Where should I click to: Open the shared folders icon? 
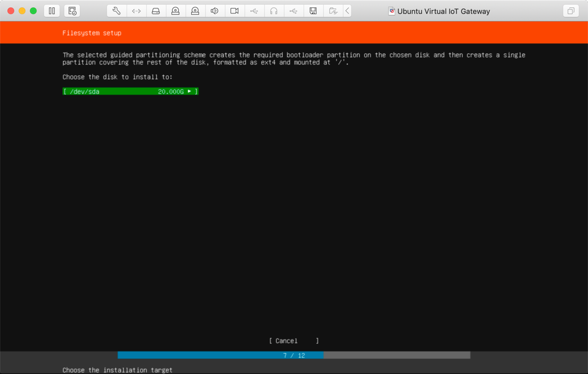(x=333, y=11)
